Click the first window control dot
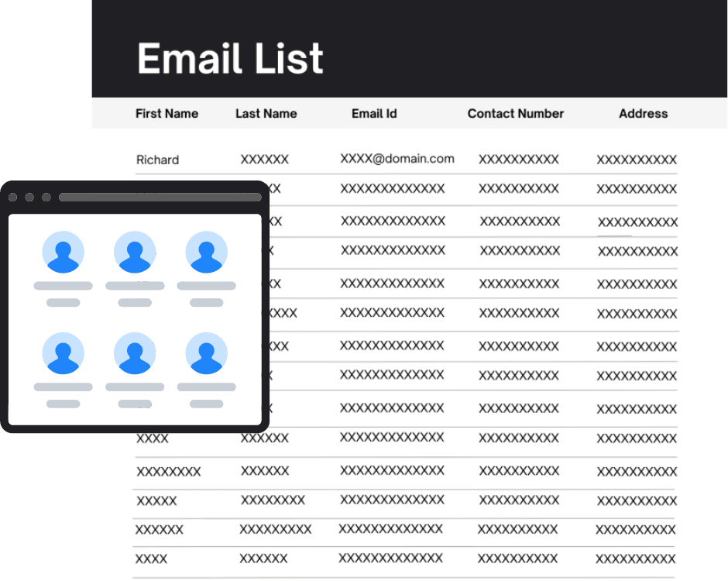 coord(13,198)
